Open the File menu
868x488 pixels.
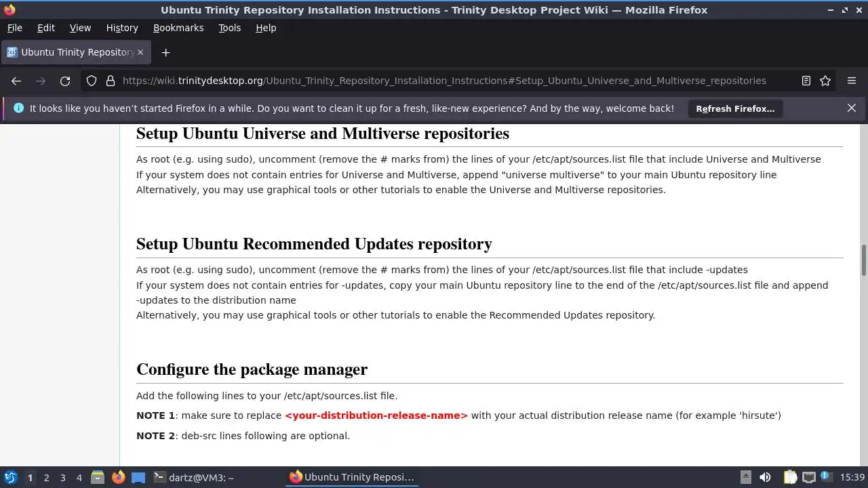pos(14,28)
